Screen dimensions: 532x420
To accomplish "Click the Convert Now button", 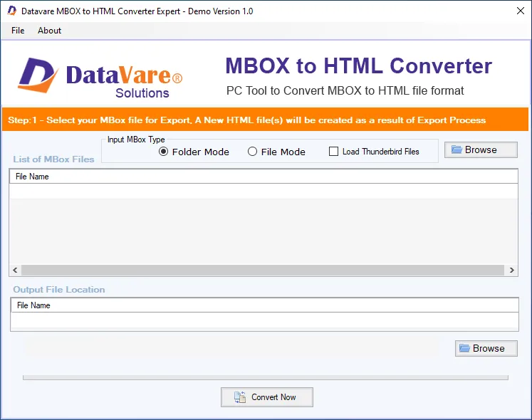I will (x=266, y=397).
